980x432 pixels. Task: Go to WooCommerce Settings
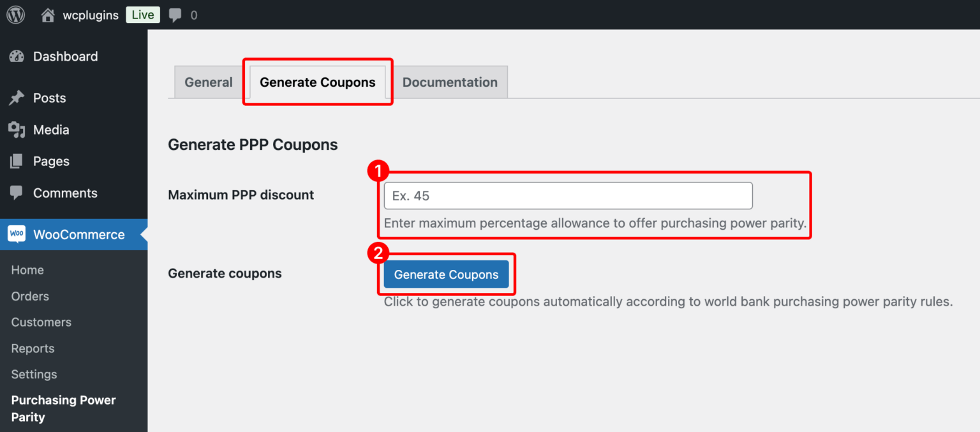click(x=34, y=375)
